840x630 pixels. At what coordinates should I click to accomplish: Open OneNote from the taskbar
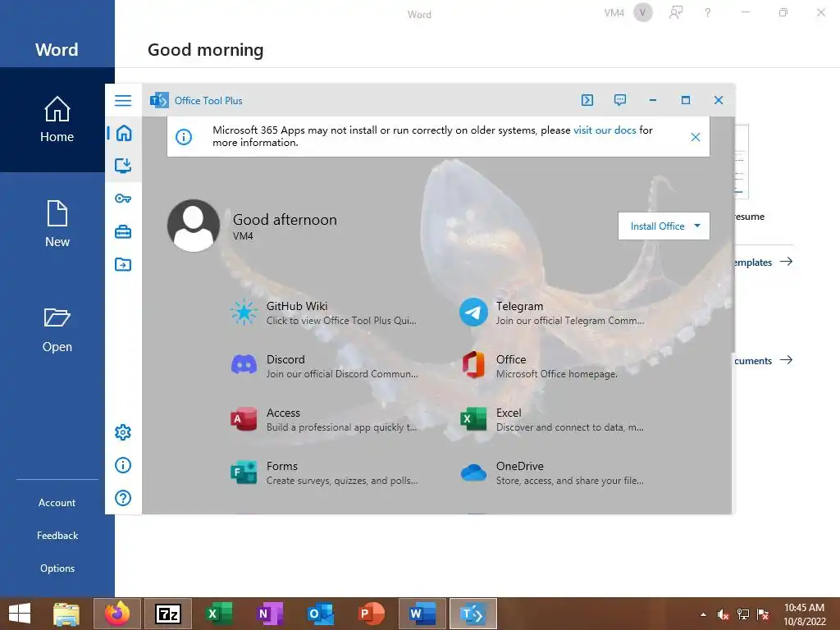point(270,614)
